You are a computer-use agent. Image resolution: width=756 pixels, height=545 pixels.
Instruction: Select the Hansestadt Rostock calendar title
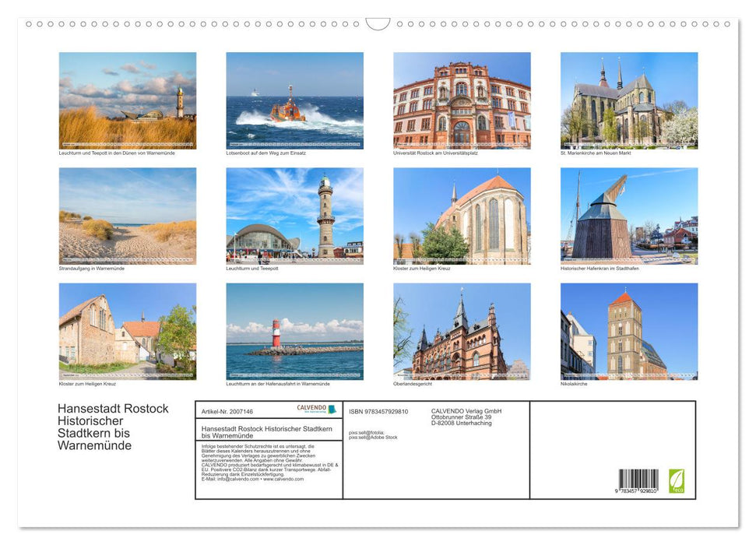coord(114,426)
